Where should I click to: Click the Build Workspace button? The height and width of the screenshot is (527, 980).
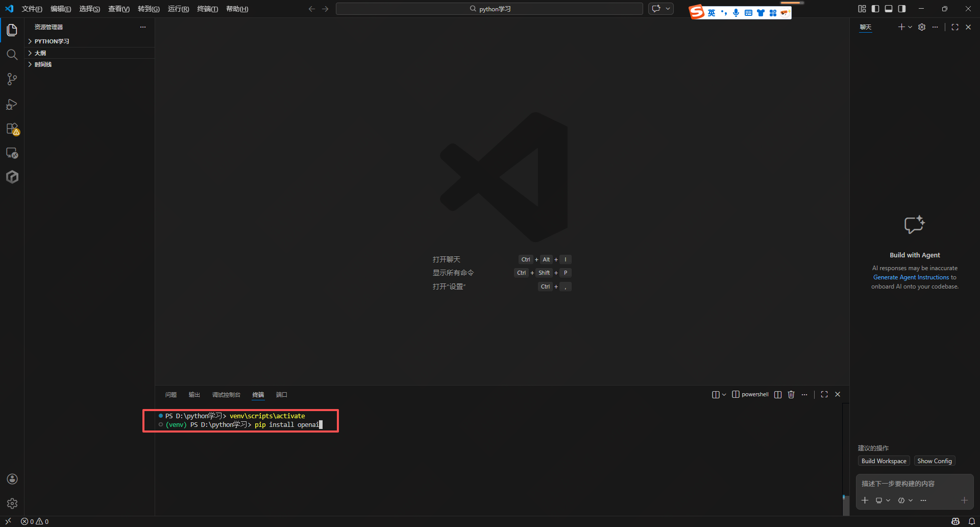884,461
